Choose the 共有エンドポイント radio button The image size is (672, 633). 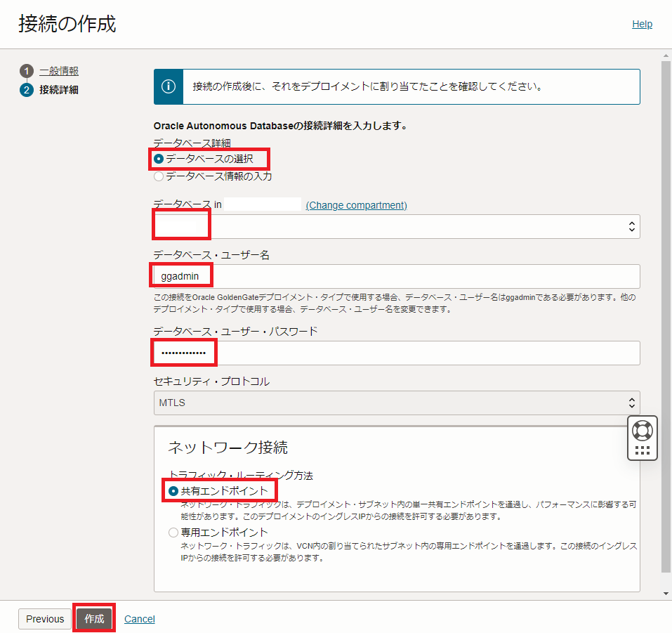(173, 490)
